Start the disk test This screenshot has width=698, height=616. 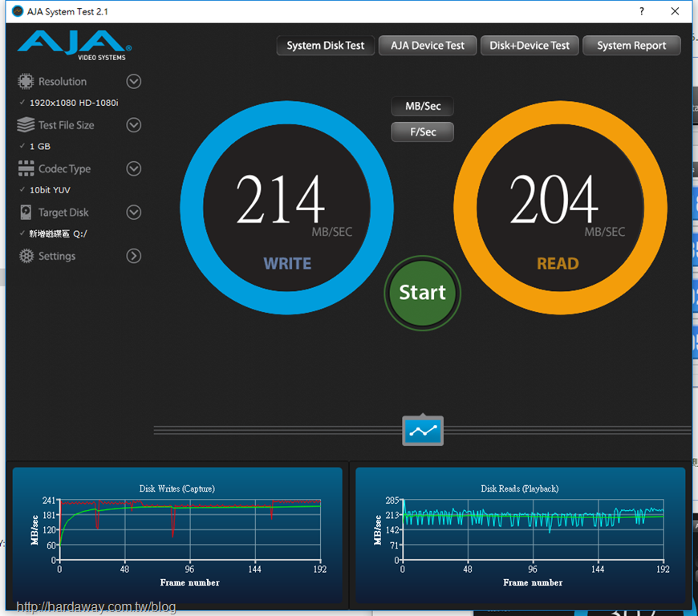(423, 293)
